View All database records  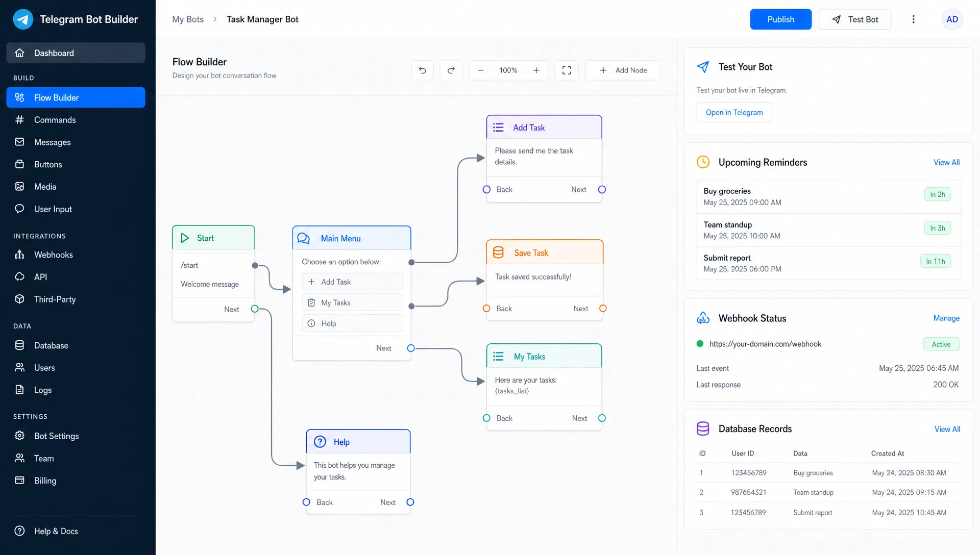coord(947,429)
